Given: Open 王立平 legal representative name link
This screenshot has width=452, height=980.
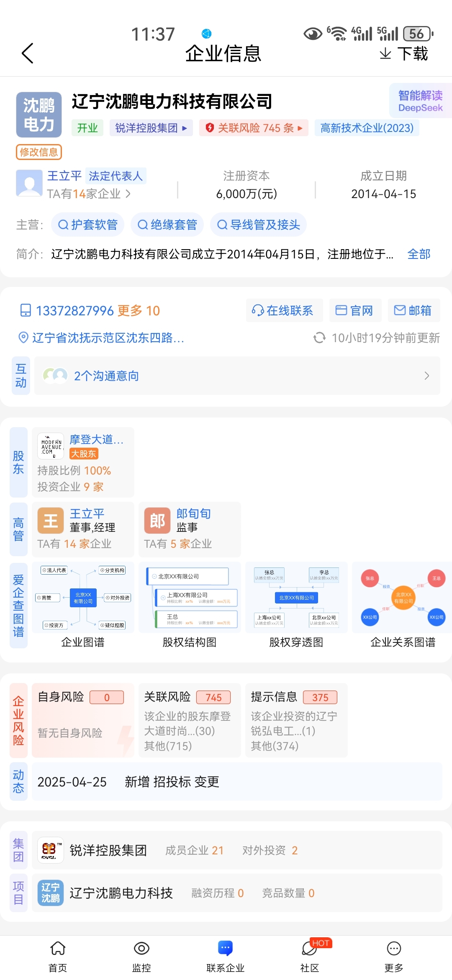Looking at the screenshot, I should [x=64, y=176].
